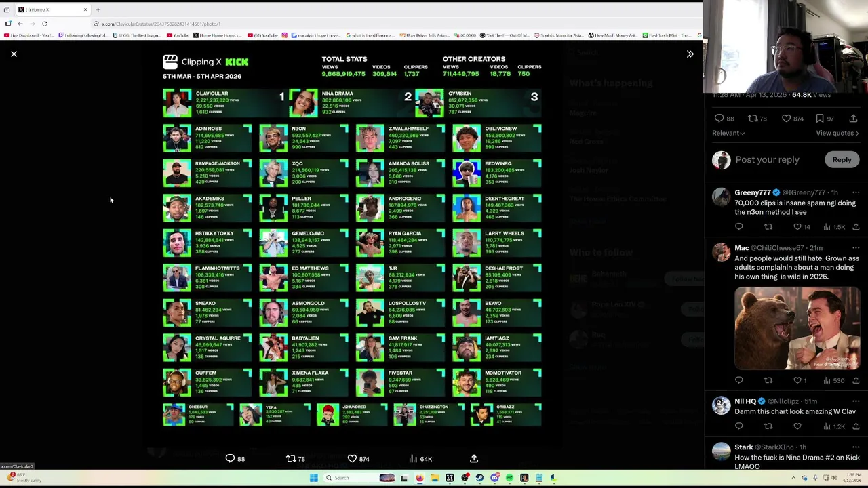
Task: Open Nll HQ profile name
Action: point(745,401)
